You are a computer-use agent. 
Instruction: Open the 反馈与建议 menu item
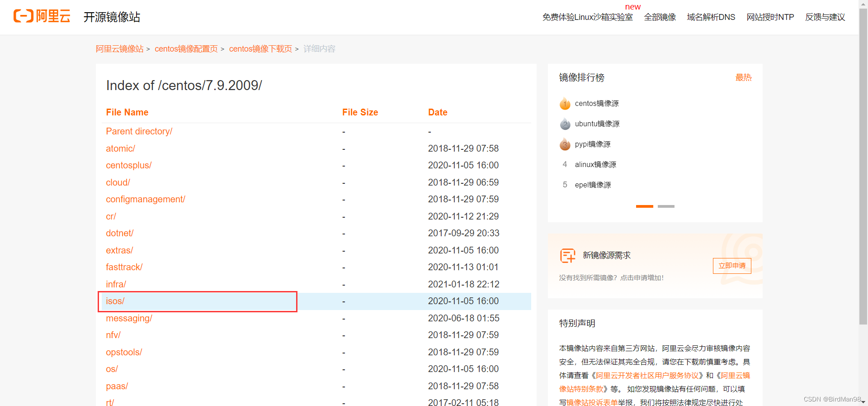825,17
